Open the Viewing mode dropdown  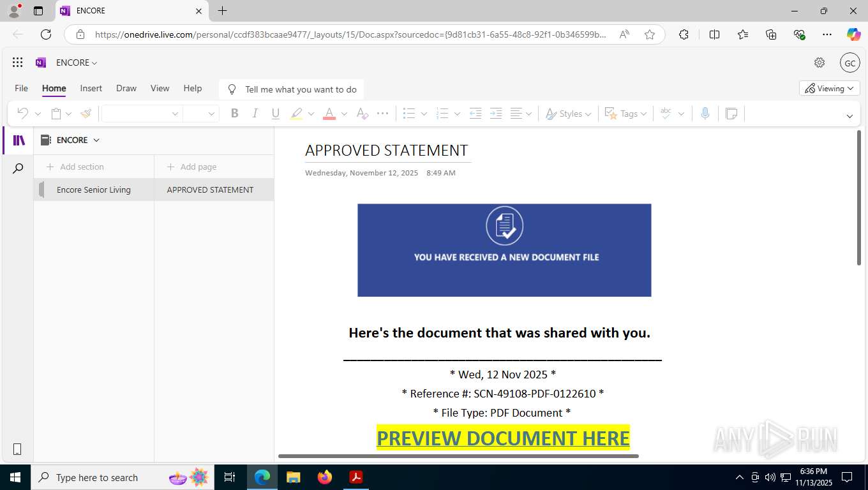(829, 88)
